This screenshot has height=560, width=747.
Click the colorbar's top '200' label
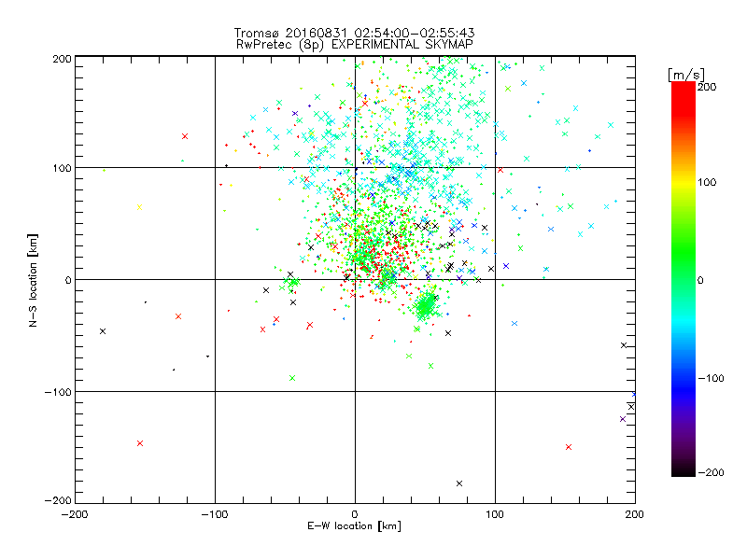(707, 87)
